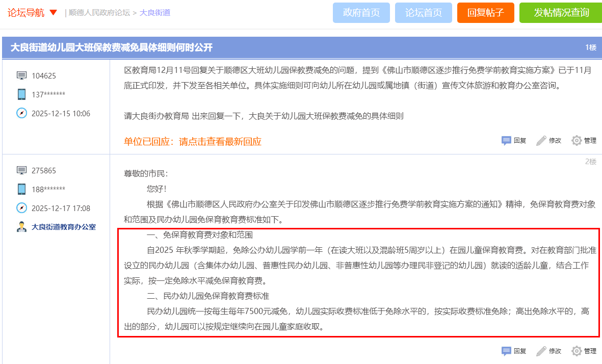Click the 回复 speech bubble icon on 2楼

coord(506,351)
